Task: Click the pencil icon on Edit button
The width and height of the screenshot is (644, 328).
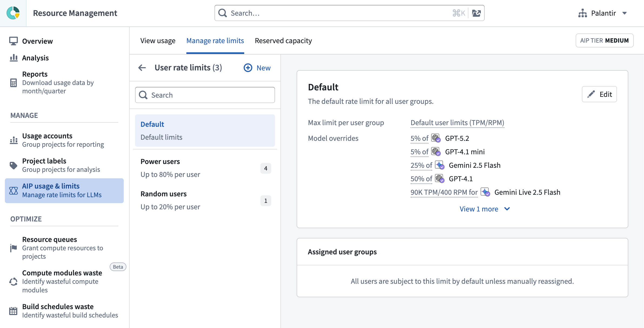Action: (591, 94)
